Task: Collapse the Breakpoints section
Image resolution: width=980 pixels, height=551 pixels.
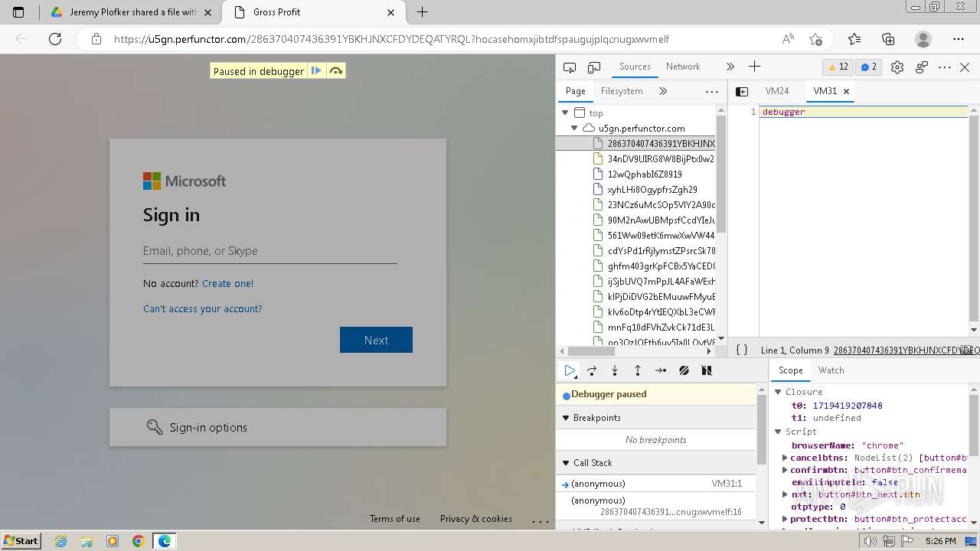Action: coord(566,418)
